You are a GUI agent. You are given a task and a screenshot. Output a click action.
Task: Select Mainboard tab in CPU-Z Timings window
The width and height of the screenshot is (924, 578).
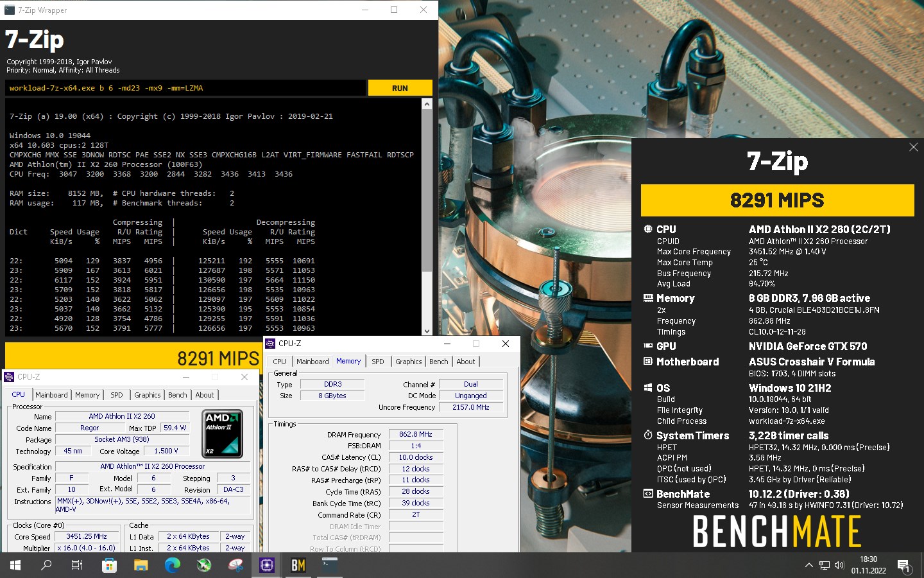pos(312,362)
